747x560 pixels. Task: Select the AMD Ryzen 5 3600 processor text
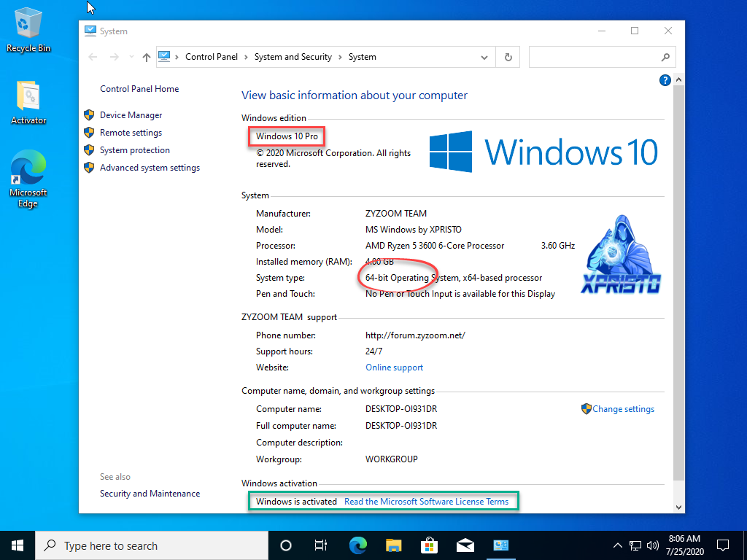[435, 246]
